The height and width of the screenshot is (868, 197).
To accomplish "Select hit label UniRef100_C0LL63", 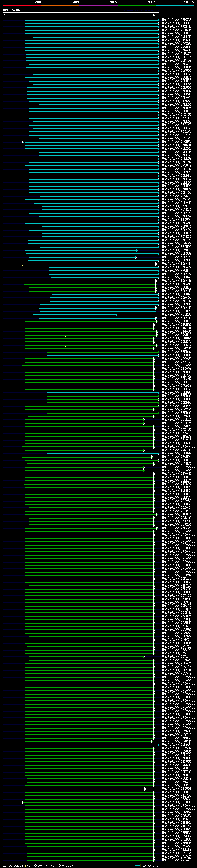I will tap(177, 128).
